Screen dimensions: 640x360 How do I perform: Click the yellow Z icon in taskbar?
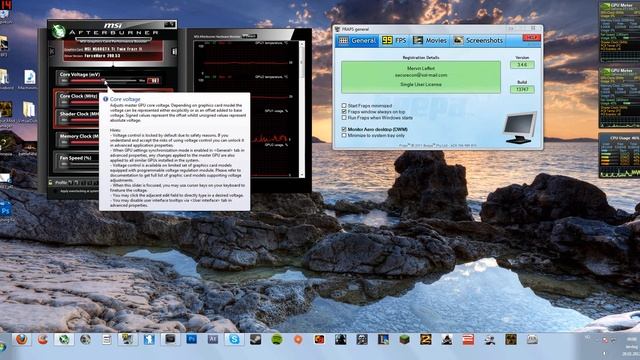tap(426, 339)
